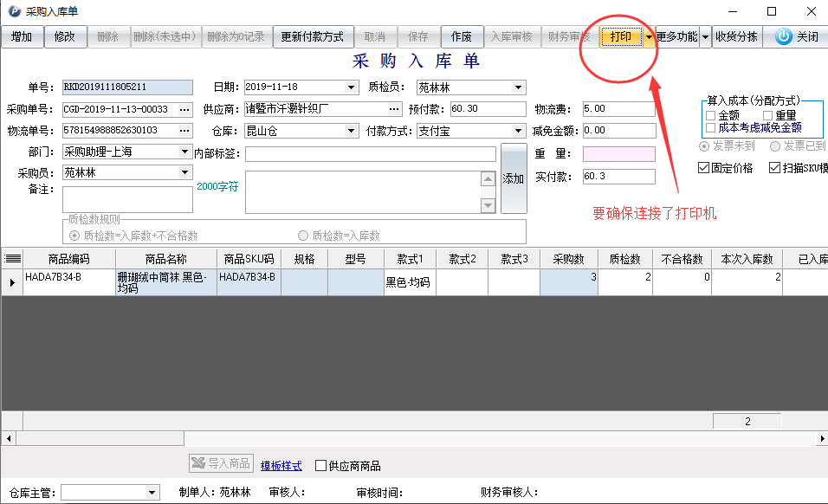Click the 减免金额 input field
The height and width of the screenshot is (504, 828).
pos(619,131)
